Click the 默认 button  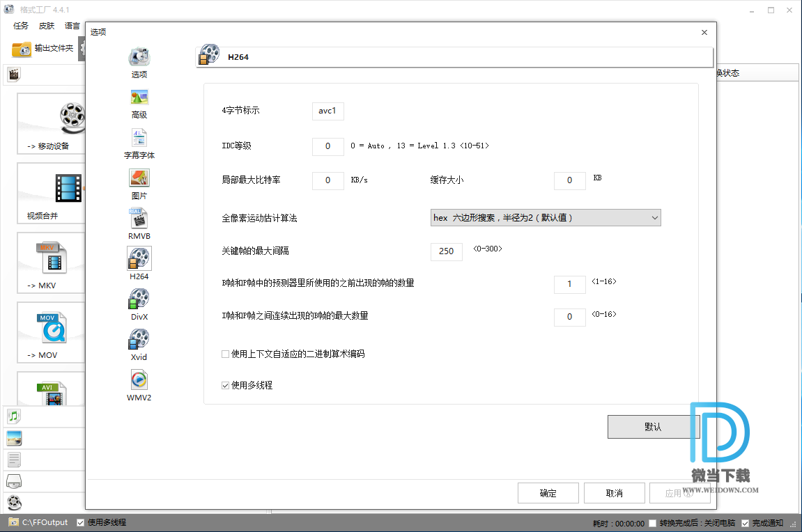pos(653,427)
